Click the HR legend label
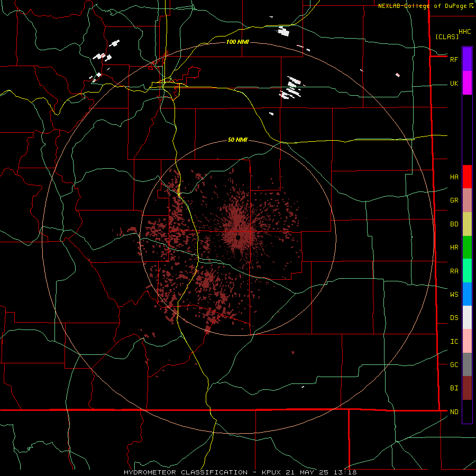This screenshot has width=476, height=476. coord(454,248)
